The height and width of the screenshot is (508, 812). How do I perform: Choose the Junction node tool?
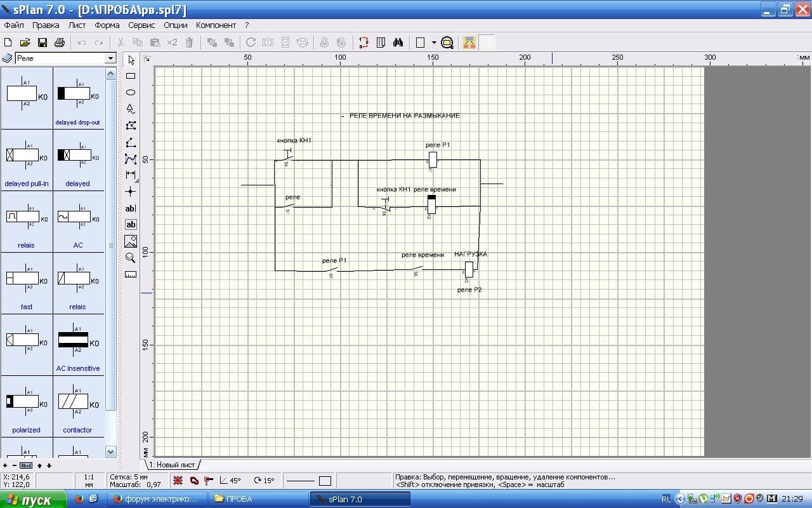coord(131,191)
